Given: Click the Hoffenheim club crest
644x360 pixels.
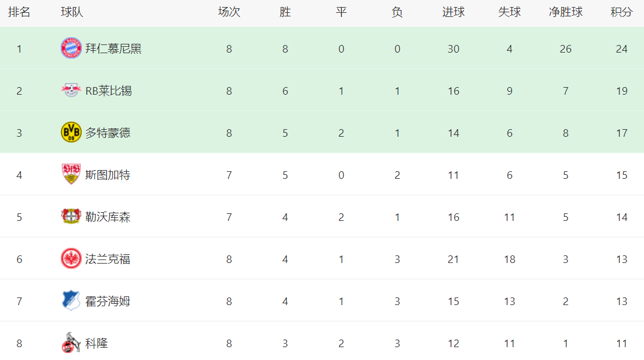Looking at the screenshot, I should click(x=71, y=301).
